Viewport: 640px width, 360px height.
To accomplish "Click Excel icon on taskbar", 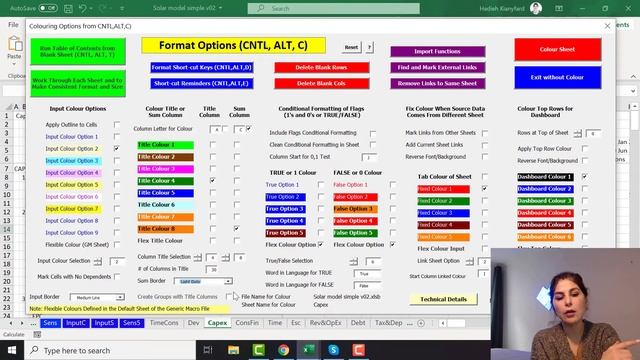I will pyautogui.click(x=309, y=350).
